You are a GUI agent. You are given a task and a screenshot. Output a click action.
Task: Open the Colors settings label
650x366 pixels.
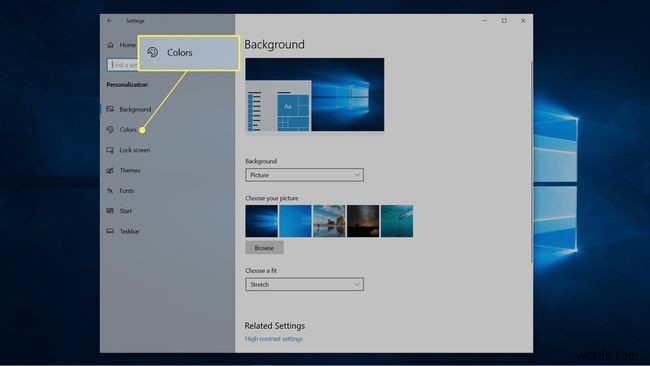tap(128, 129)
